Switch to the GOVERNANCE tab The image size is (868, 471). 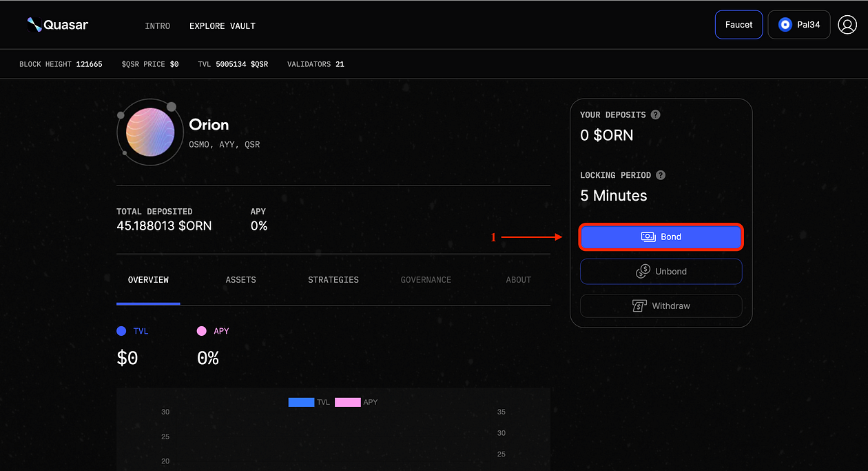coord(426,280)
